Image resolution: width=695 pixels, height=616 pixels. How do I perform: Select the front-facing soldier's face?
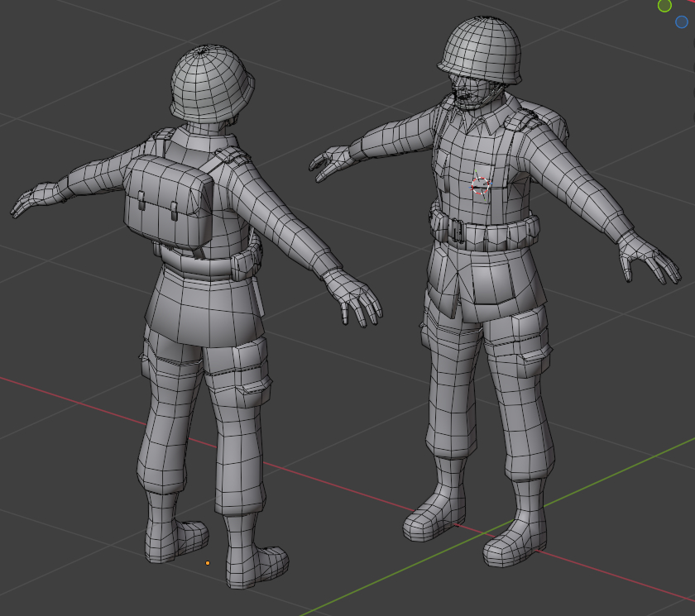coord(466,93)
